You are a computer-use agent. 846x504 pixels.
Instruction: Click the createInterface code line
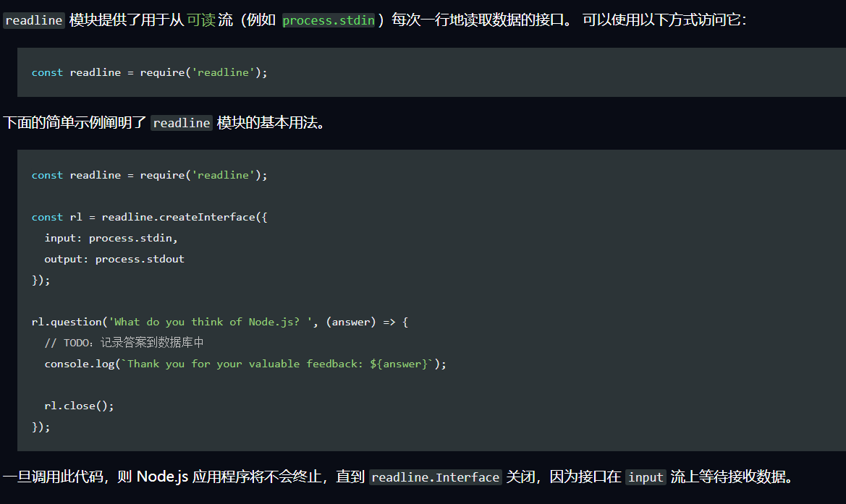click(150, 217)
